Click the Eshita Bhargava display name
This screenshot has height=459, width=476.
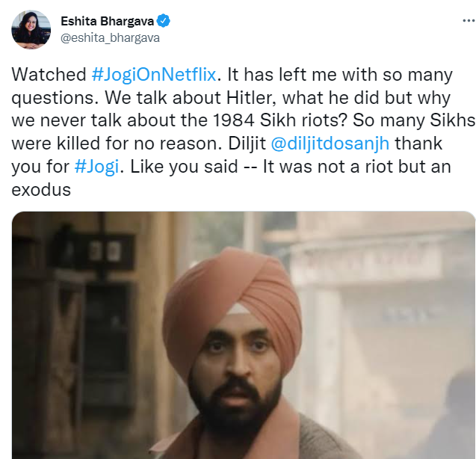pos(107,21)
